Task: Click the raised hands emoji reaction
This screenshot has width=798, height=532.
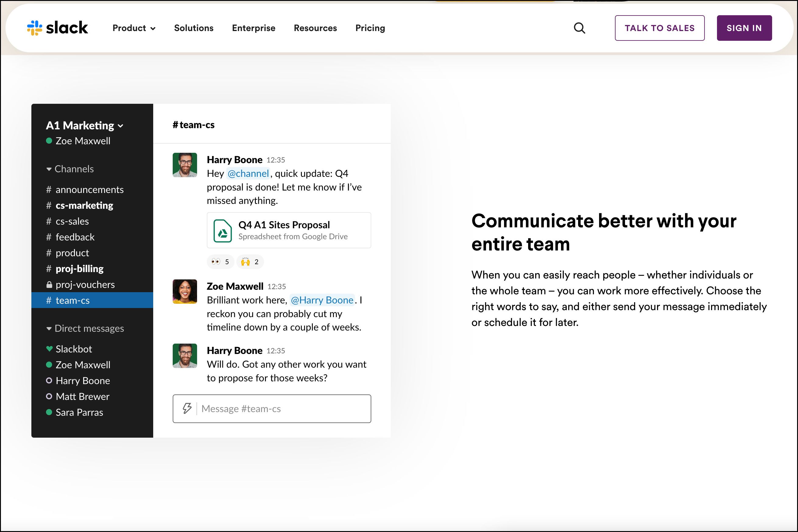Action: (250, 262)
